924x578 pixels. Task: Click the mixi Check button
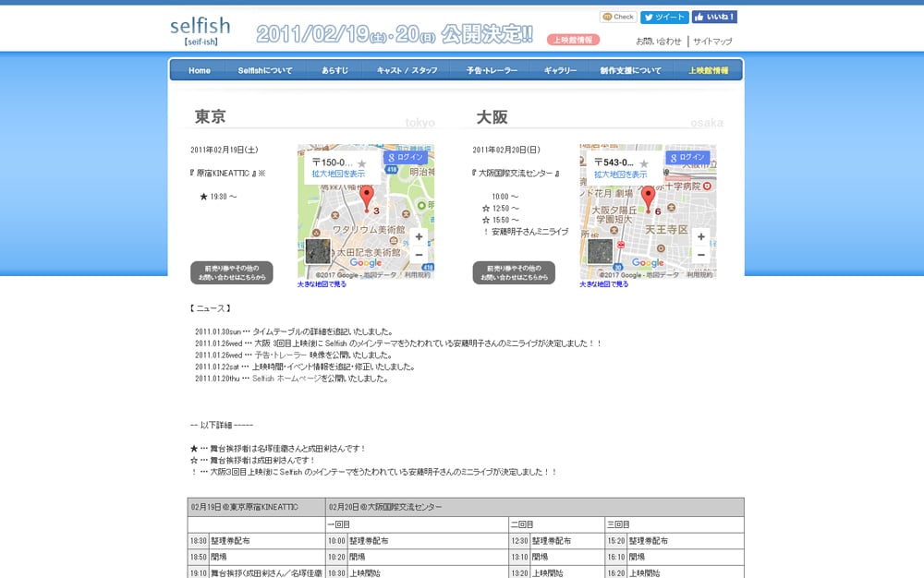pyautogui.click(x=618, y=17)
